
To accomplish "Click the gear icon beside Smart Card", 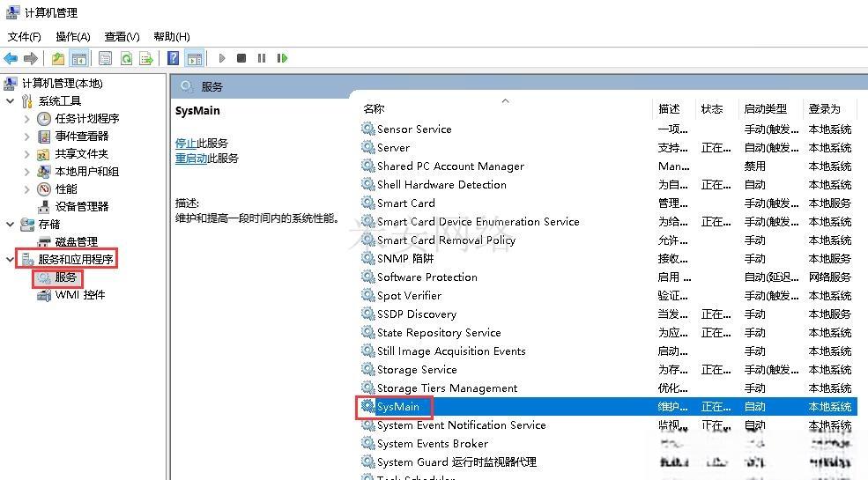I will coord(367,203).
